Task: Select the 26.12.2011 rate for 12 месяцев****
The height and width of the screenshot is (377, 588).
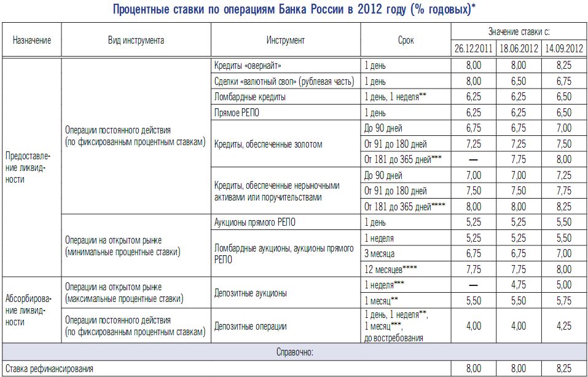Action: (473, 269)
